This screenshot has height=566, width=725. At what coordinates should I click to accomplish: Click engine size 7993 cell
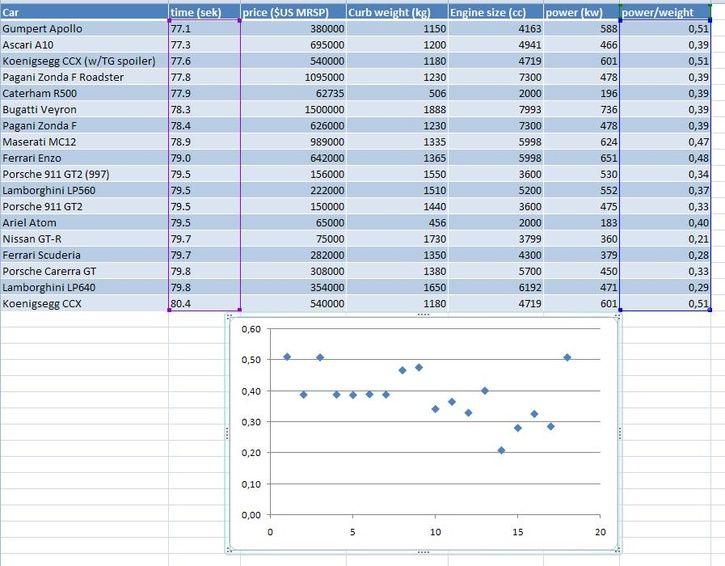496,110
